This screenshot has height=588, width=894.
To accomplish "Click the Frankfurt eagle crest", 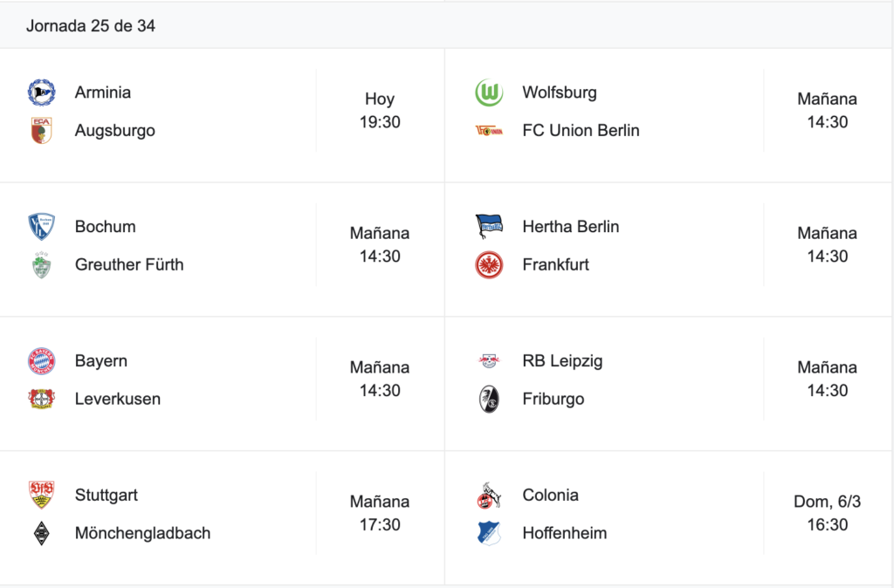I will pos(489,265).
